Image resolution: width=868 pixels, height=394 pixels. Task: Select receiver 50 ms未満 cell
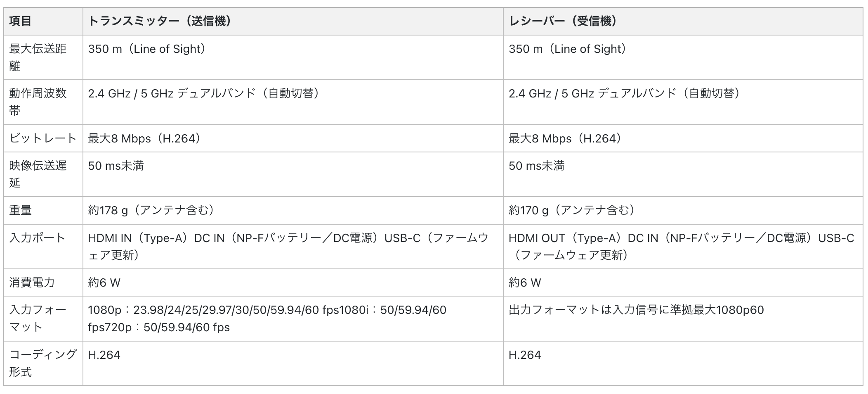(683, 174)
